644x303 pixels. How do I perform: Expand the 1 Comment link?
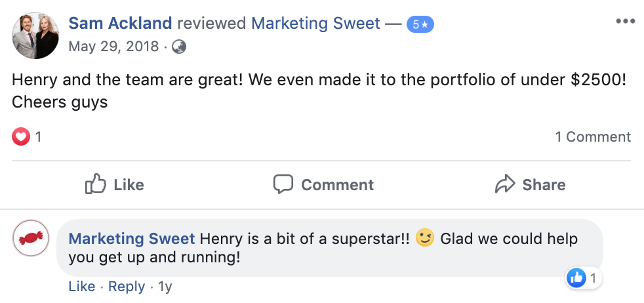pyautogui.click(x=592, y=137)
